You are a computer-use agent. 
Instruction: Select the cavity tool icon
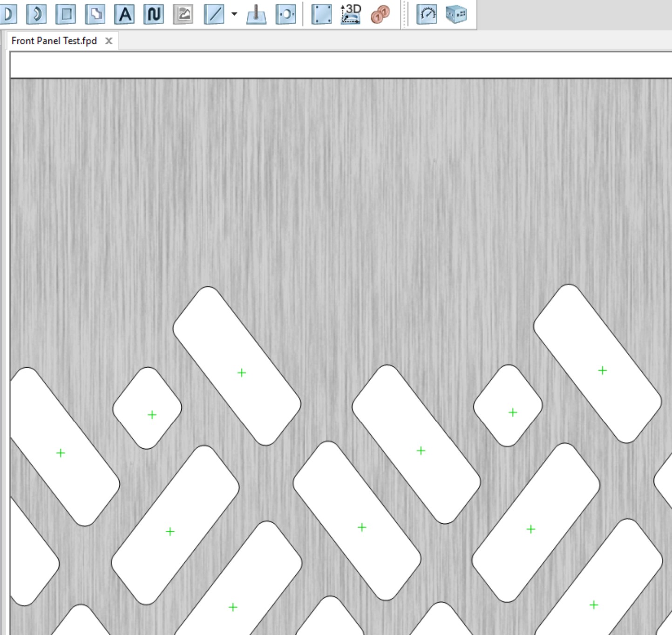tap(95, 14)
